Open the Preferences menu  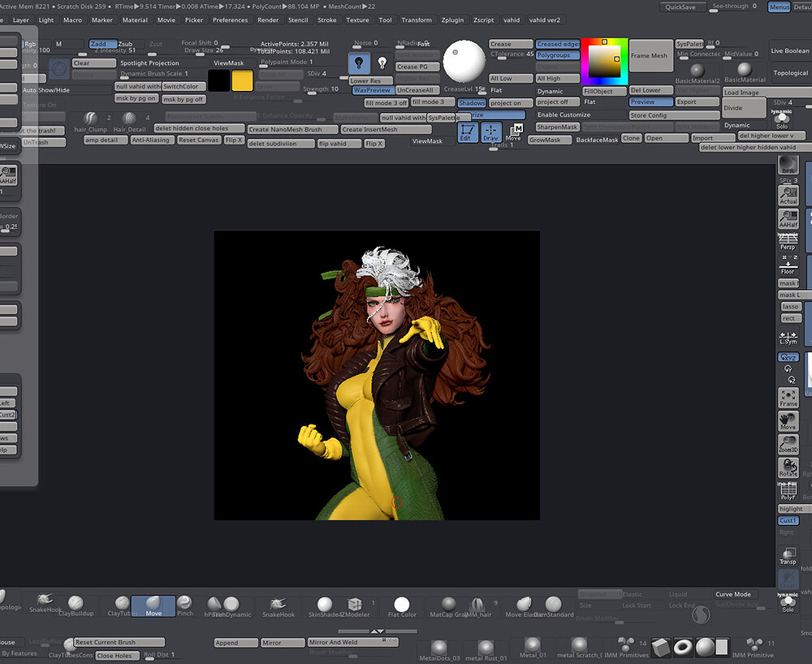coord(231,19)
